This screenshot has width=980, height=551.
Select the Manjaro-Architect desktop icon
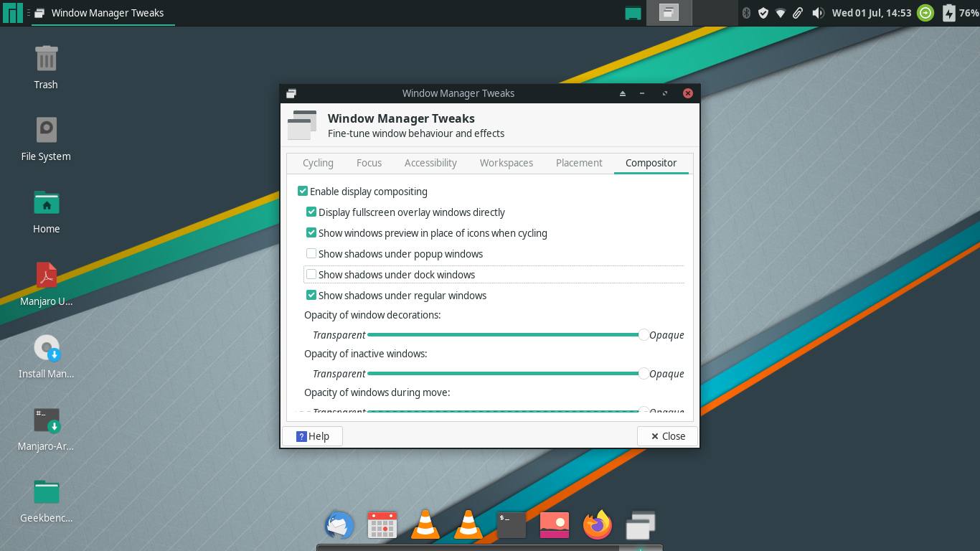(46, 428)
